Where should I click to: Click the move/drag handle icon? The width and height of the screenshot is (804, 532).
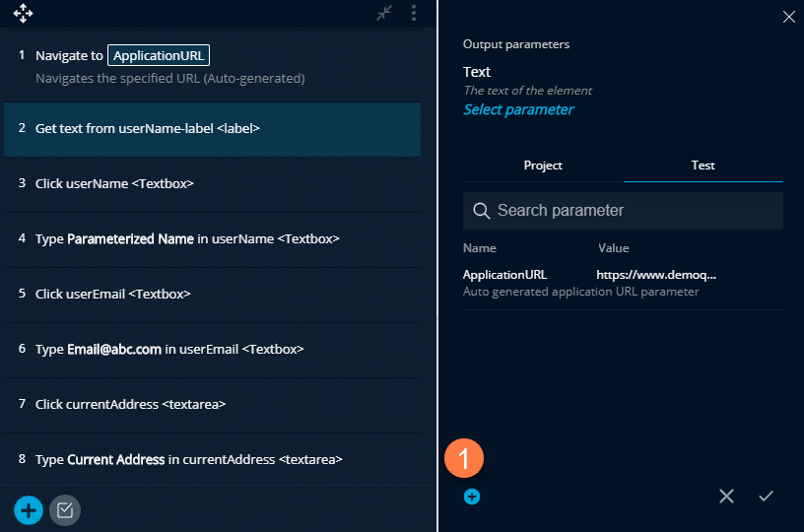(23, 14)
